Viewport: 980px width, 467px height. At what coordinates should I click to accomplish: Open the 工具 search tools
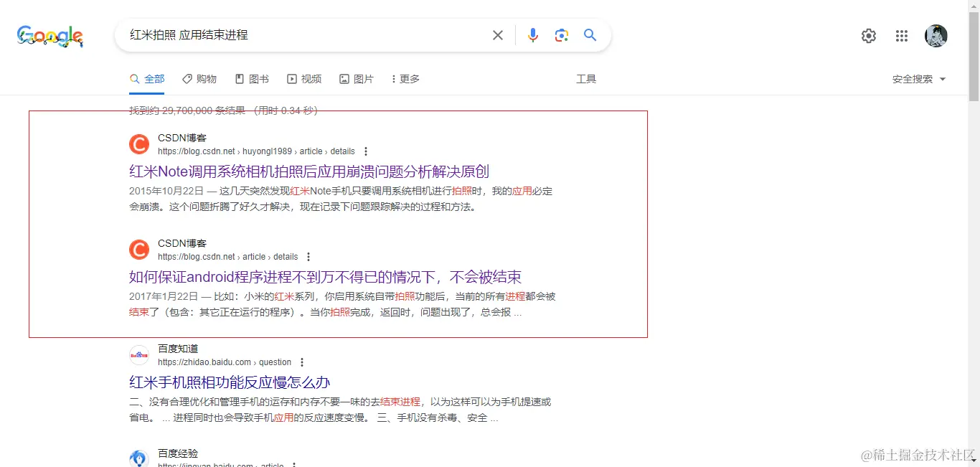[586, 79]
